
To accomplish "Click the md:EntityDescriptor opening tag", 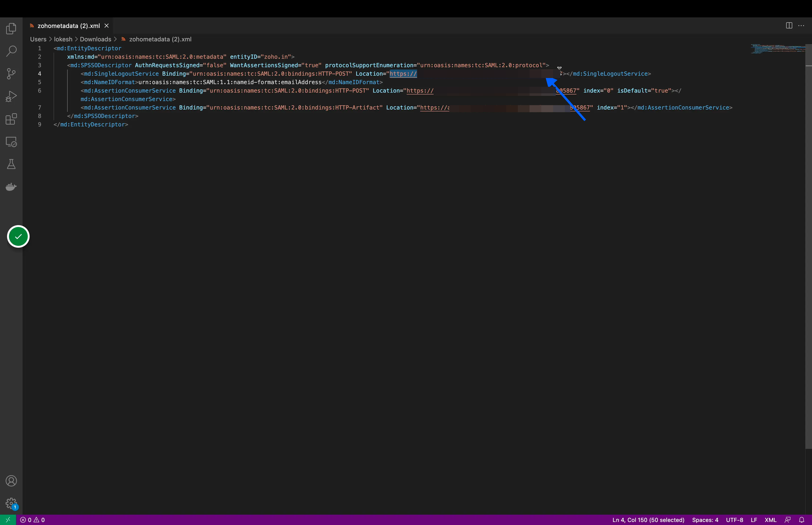I will [87, 48].
